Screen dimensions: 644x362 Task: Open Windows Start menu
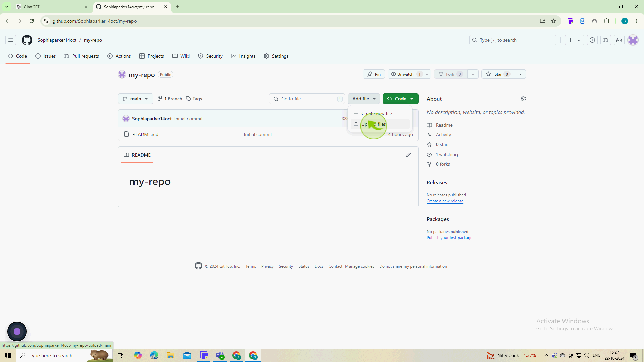[8, 355]
